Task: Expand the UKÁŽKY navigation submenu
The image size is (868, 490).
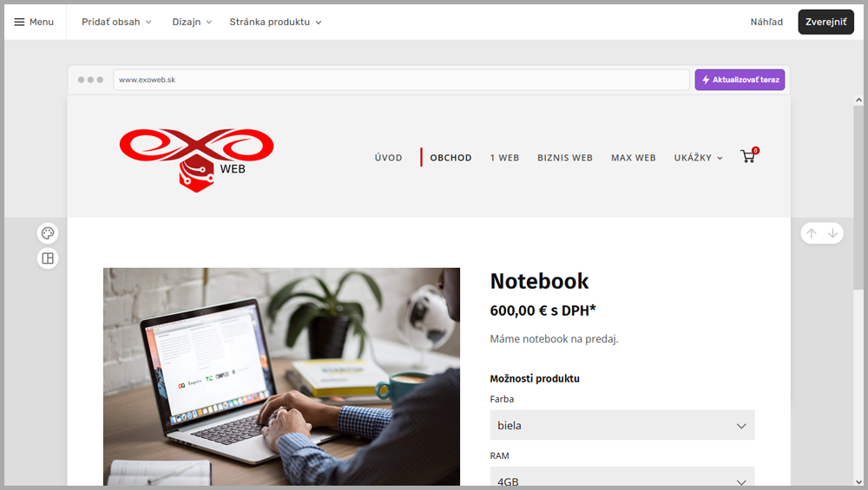Action: click(698, 158)
